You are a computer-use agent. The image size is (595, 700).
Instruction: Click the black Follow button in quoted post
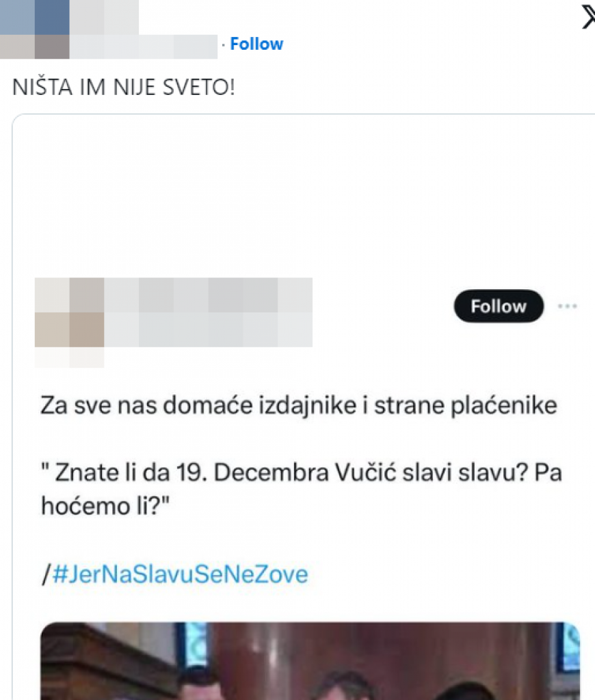click(x=499, y=306)
